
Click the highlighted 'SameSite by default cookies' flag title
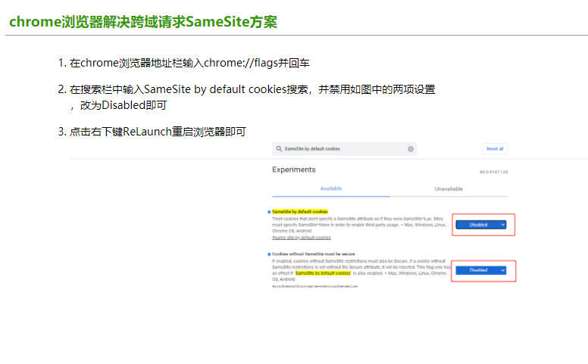pos(300,212)
